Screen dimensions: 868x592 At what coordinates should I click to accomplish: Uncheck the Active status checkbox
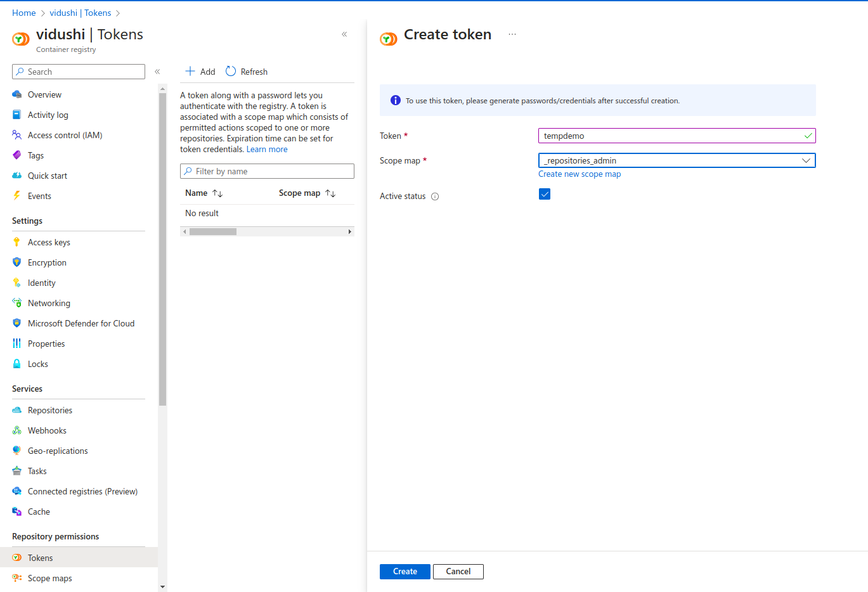(x=545, y=194)
